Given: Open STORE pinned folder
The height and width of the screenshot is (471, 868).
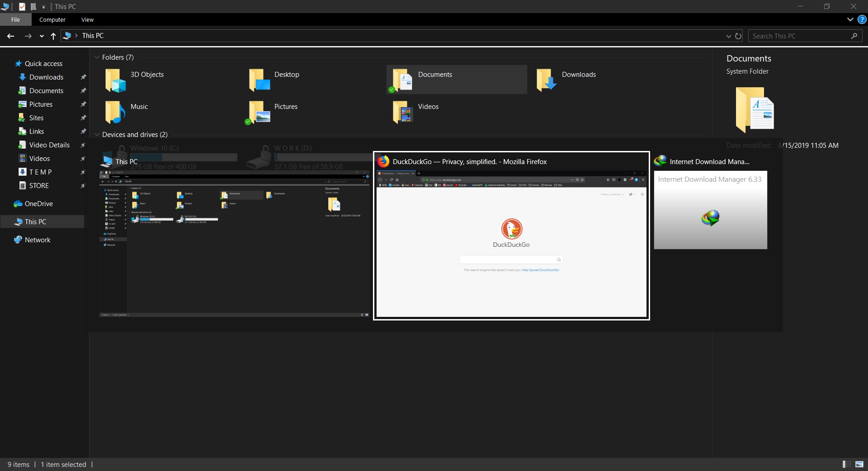Looking at the screenshot, I should [39, 186].
